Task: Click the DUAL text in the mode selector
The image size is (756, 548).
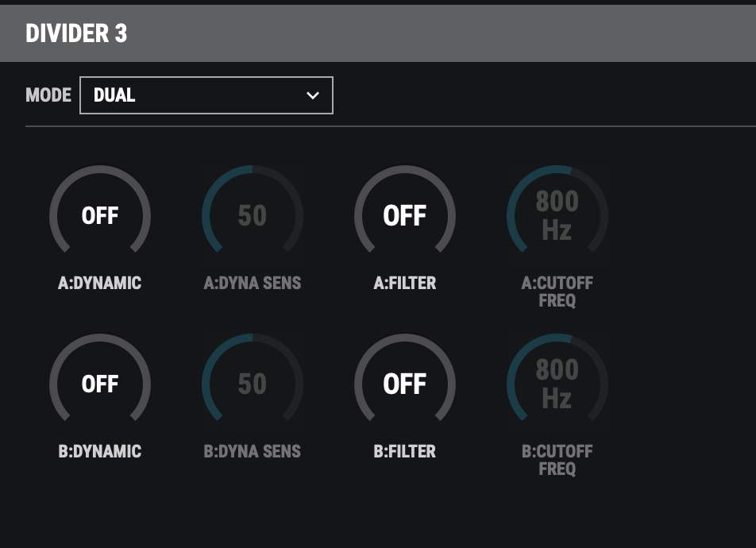Action: click(x=114, y=95)
